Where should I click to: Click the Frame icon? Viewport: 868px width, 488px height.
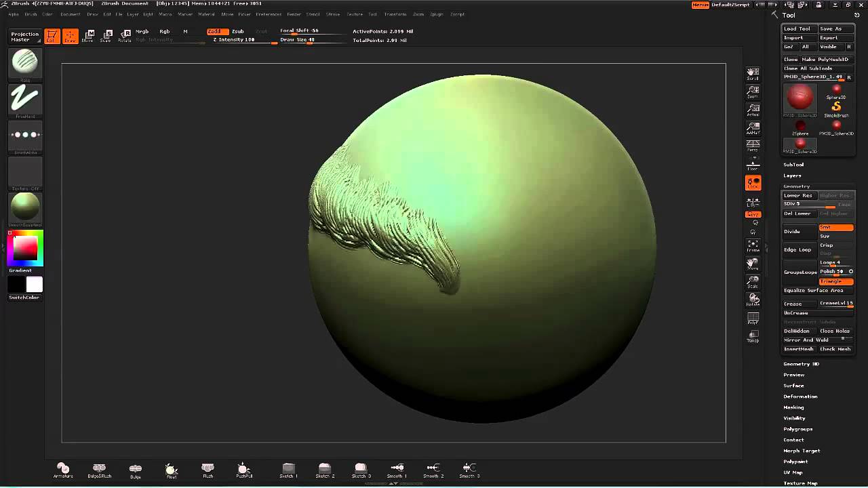(753, 245)
